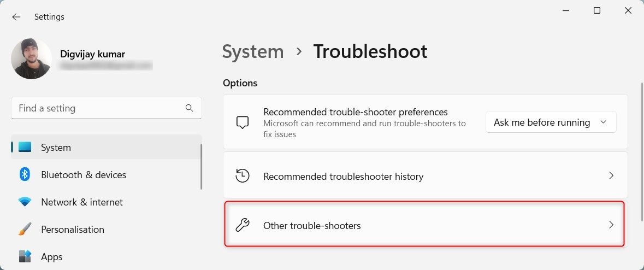This screenshot has height=270, width=644.
Task: Click the back arrow in Settings
Action: 16,17
